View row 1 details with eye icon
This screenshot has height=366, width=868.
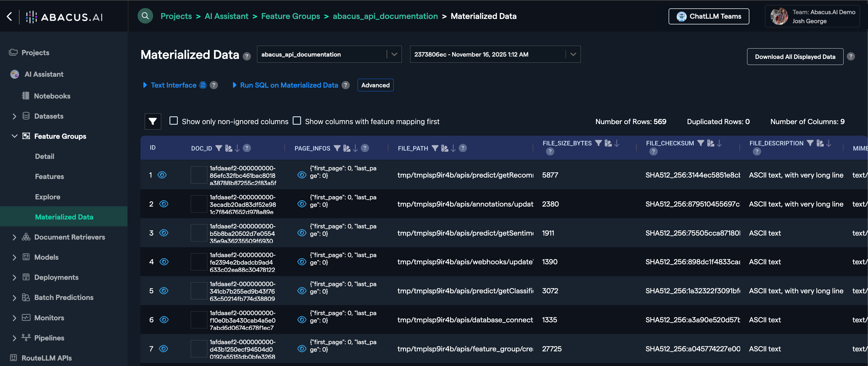tap(162, 175)
